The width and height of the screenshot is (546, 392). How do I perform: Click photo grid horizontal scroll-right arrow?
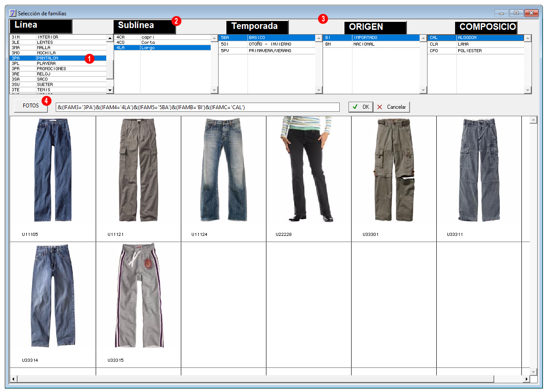[x=526, y=378]
